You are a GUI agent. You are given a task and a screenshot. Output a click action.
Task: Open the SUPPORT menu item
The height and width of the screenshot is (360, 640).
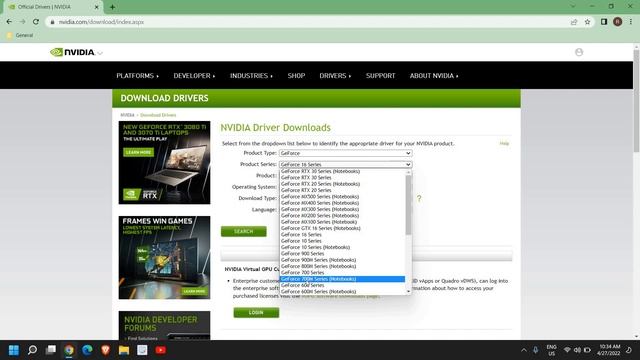[380, 76]
